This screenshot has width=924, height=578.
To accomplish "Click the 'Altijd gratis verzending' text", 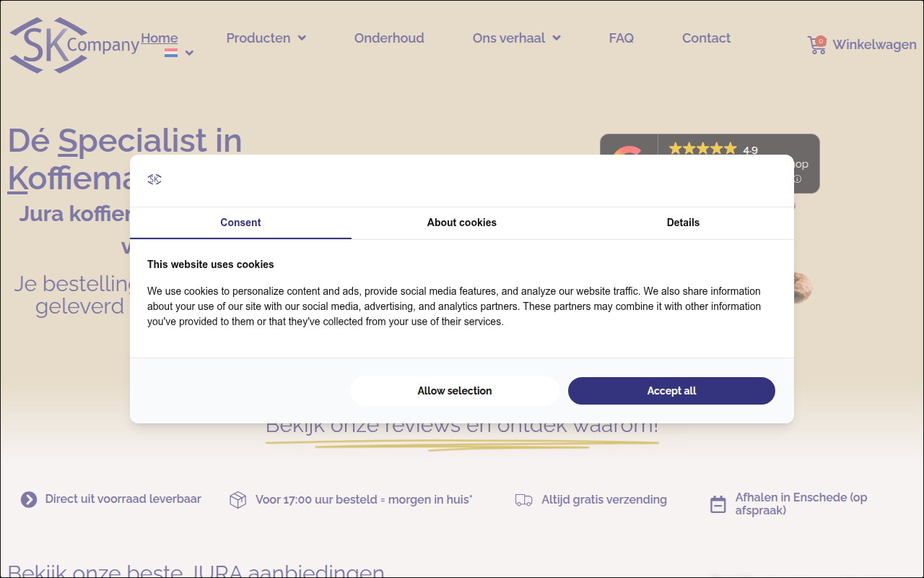I will point(604,500).
